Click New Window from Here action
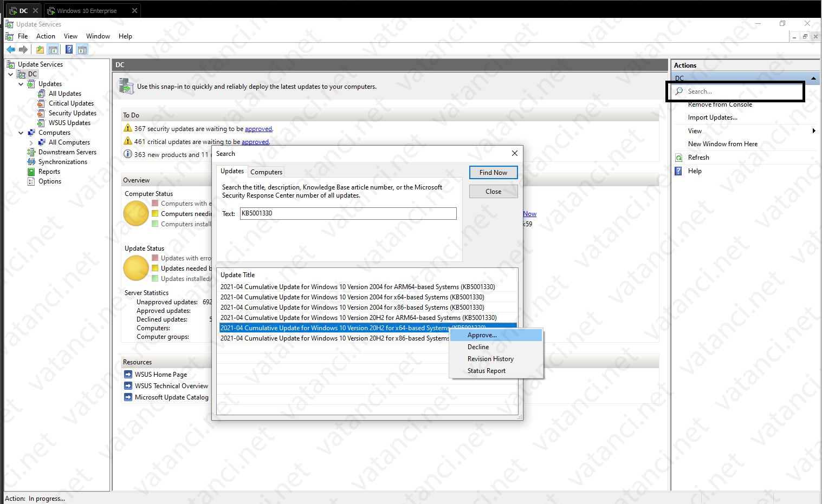 tap(723, 144)
